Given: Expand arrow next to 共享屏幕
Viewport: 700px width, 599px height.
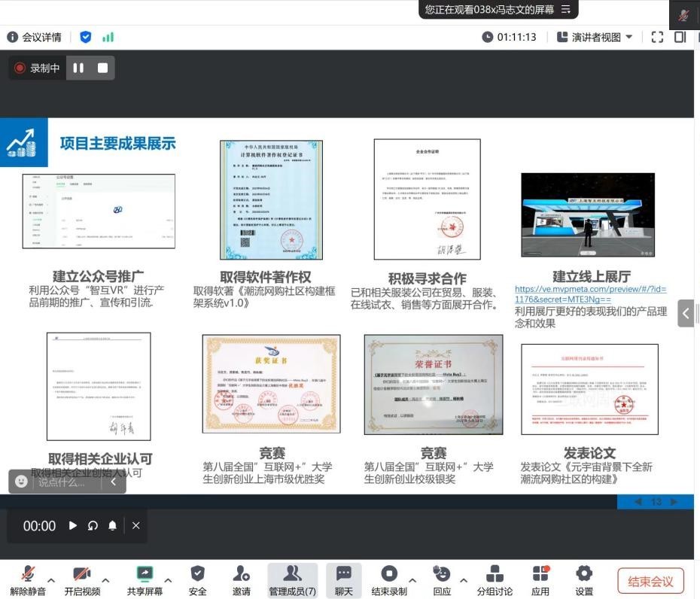Looking at the screenshot, I should [x=168, y=580].
